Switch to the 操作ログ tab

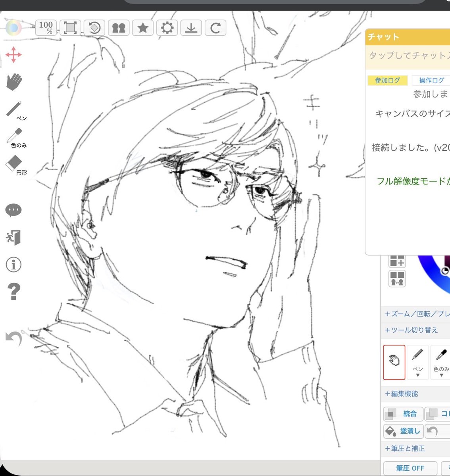pyautogui.click(x=431, y=81)
